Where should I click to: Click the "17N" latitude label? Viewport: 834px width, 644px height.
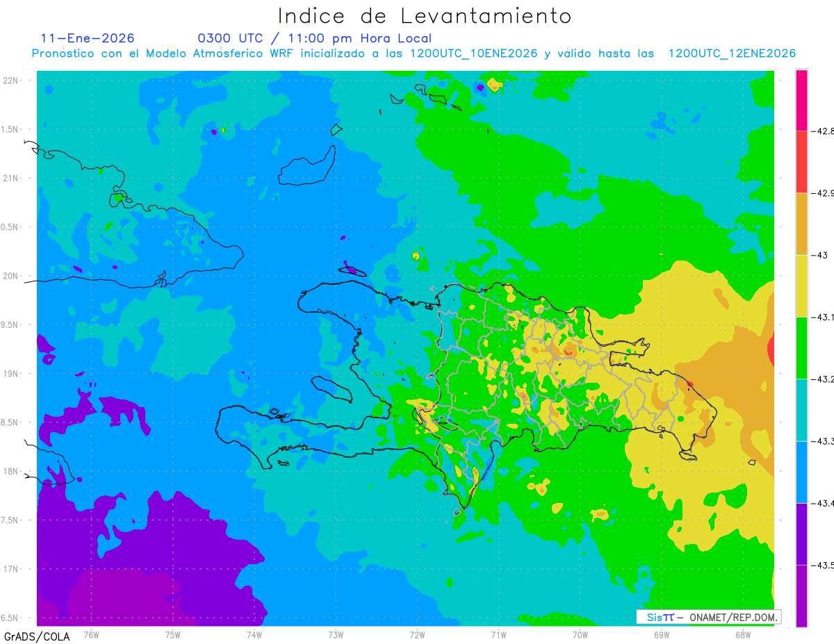click(12, 569)
